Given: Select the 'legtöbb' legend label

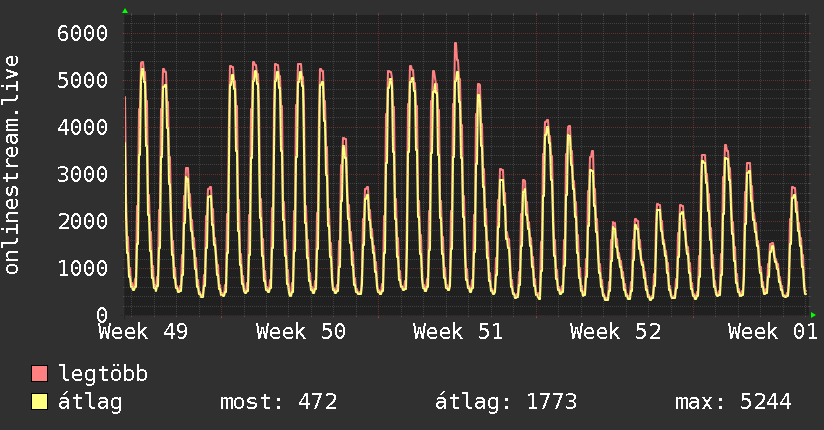Looking at the screenshot, I should tap(103, 374).
